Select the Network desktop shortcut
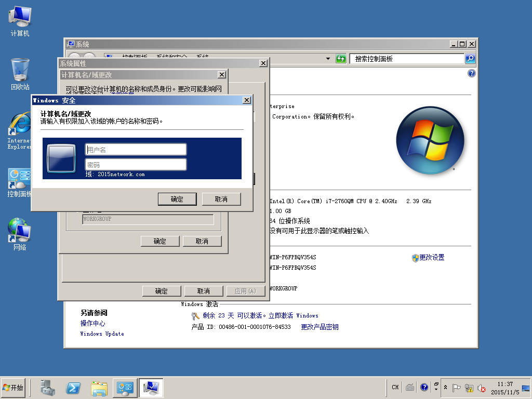The image size is (532, 399). tap(19, 234)
